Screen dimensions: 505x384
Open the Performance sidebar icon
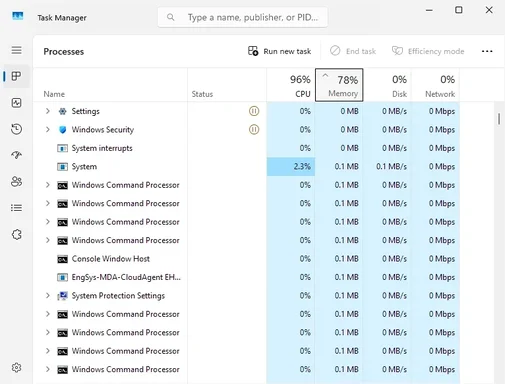pyautogui.click(x=16, y=103)
